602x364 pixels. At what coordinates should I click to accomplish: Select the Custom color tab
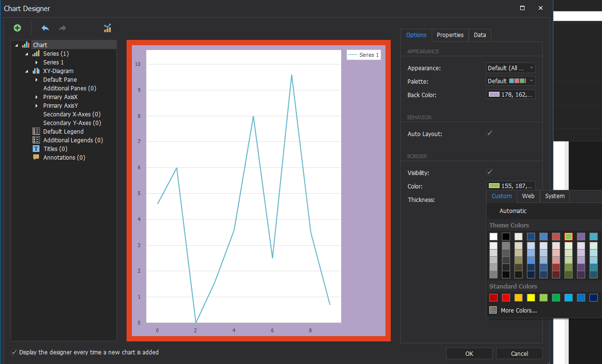coord(501,196)
